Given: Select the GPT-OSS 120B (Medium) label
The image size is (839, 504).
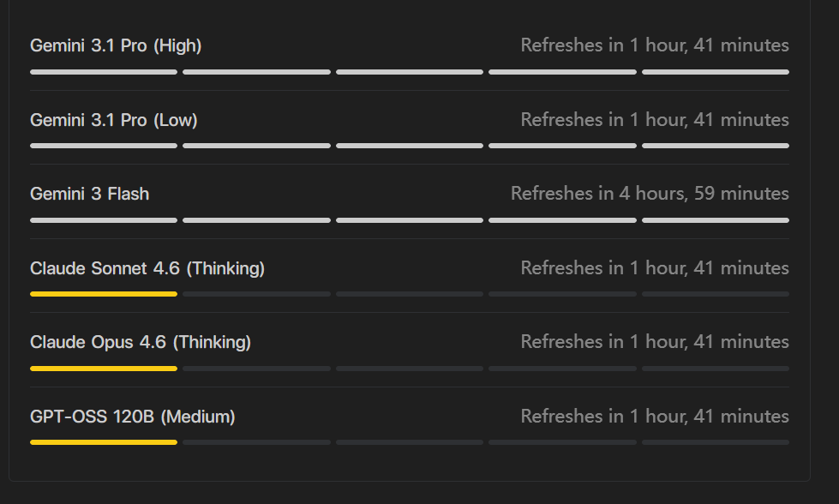Looking at the screenshot, I should point(132,417).
